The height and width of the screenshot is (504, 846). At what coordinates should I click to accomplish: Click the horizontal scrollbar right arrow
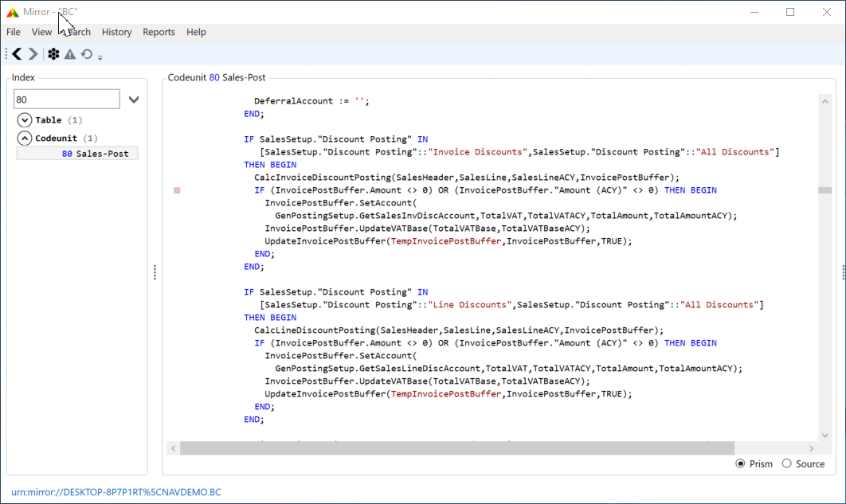[812, 448]
